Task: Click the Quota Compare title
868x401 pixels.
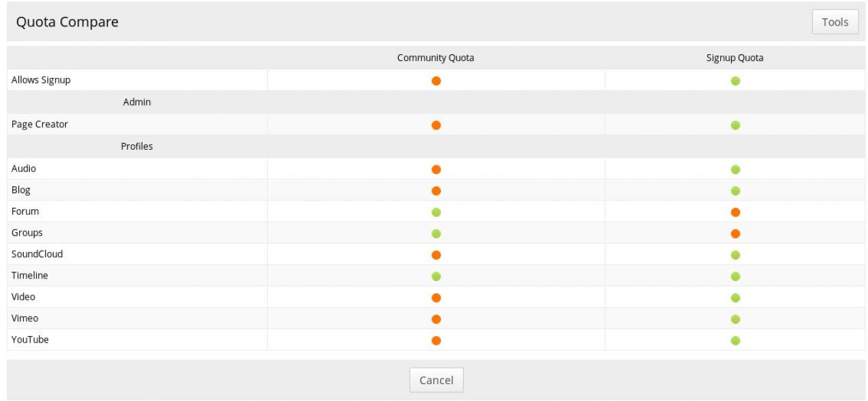Action: [x=67, y=22]
